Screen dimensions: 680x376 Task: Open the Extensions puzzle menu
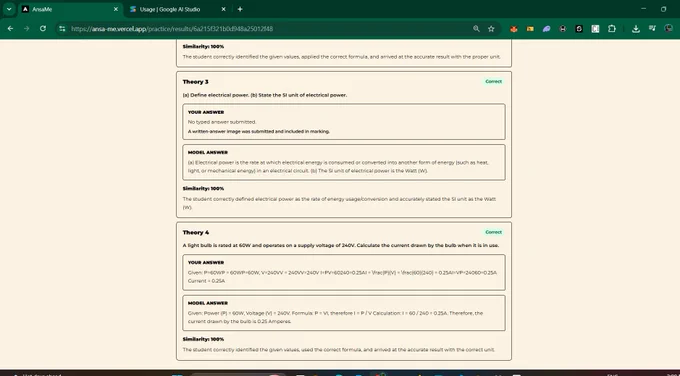611,29
